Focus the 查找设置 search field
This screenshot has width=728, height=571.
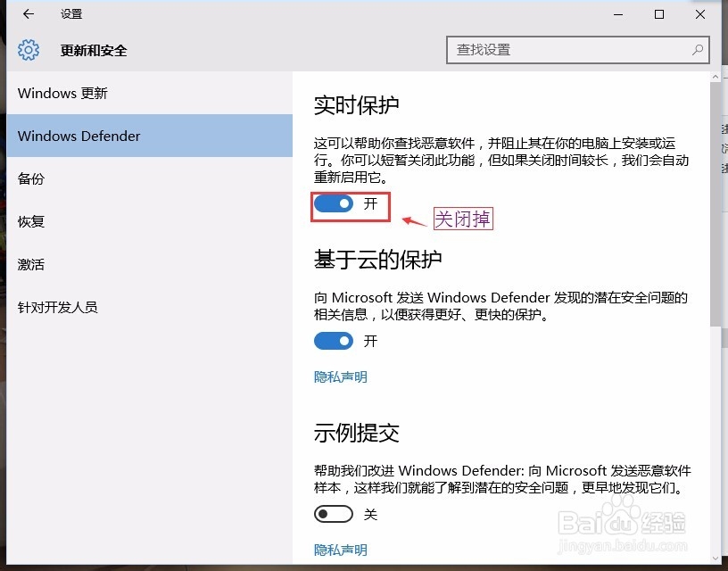click(x=577, y=50)
